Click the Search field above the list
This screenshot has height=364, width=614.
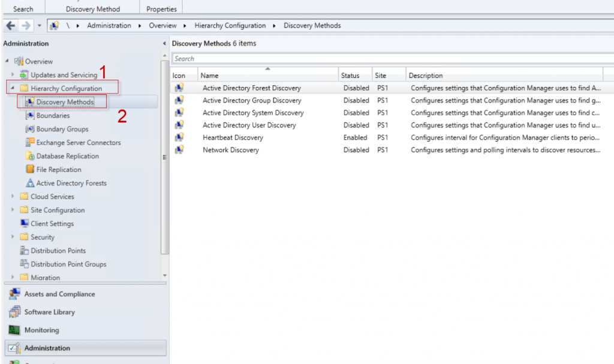(x=393, y=58)
